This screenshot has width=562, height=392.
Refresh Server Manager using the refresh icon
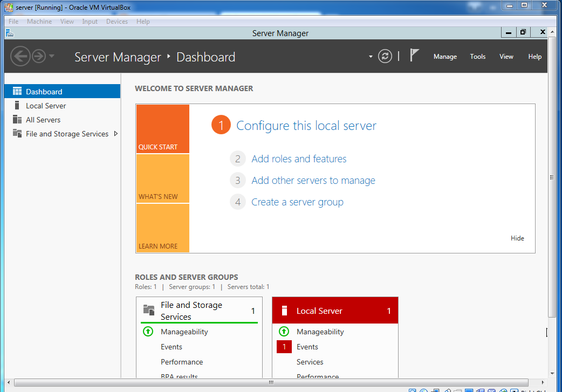(x=385, y=56)
